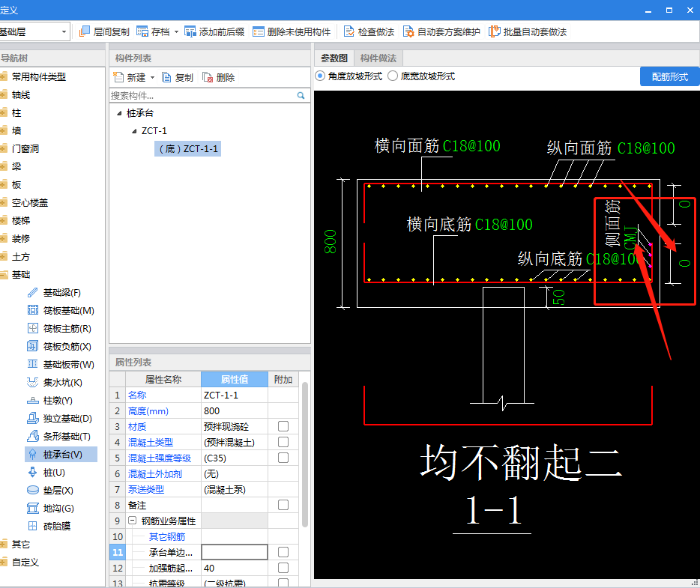Select 桩承台(V) in the navigation tree
The height and width of the screenshot is (588, 700).
[x=61, y=455]
